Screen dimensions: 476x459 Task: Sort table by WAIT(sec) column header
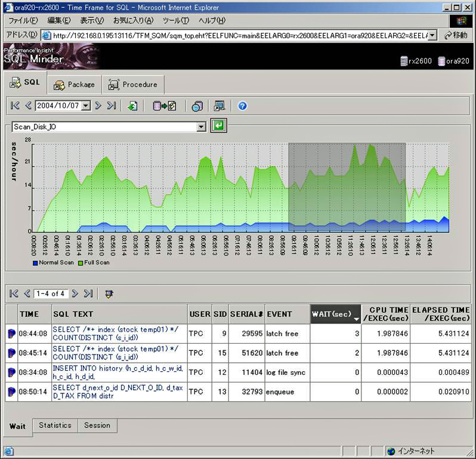click(x=335, y=314)
